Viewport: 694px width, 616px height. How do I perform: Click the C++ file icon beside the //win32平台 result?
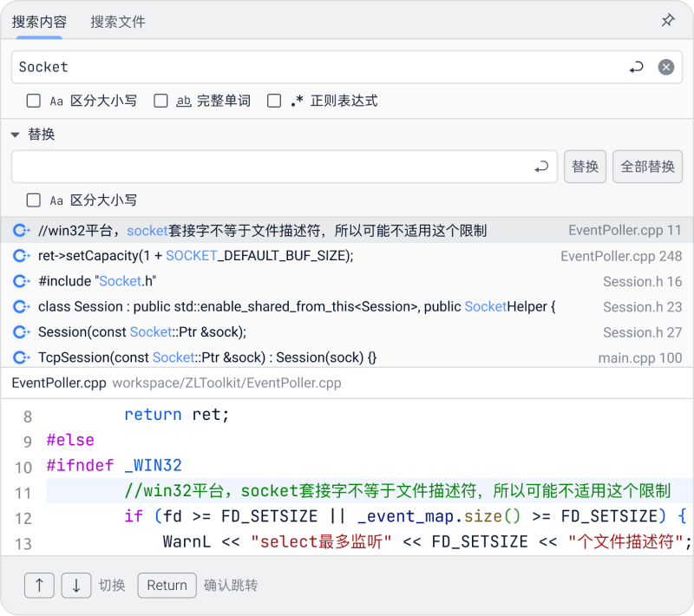(x=21, y=230)
